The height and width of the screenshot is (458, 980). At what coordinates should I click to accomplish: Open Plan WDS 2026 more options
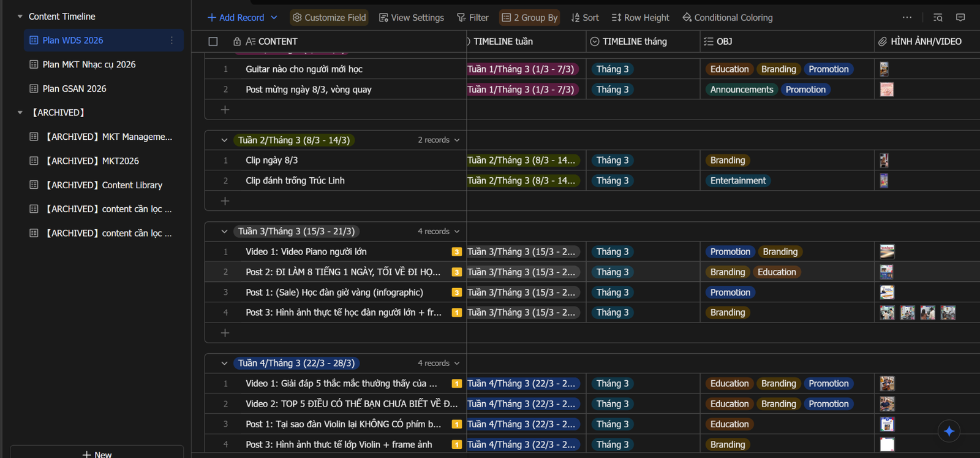pos(171,40)
